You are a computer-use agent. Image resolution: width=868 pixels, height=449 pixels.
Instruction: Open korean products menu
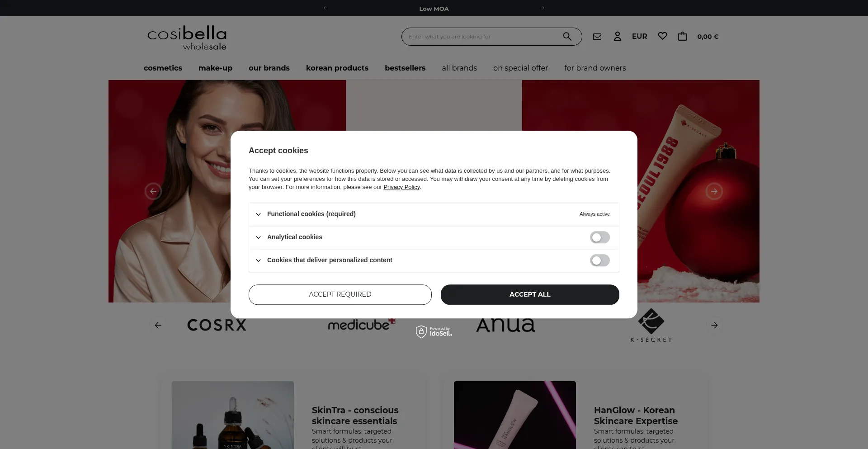[337, 68]
